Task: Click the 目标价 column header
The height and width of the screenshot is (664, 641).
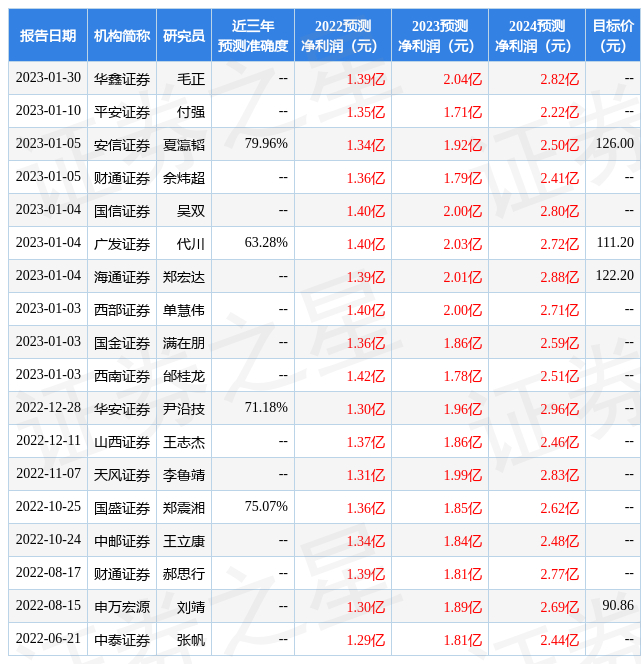Action: pos(613,36)
